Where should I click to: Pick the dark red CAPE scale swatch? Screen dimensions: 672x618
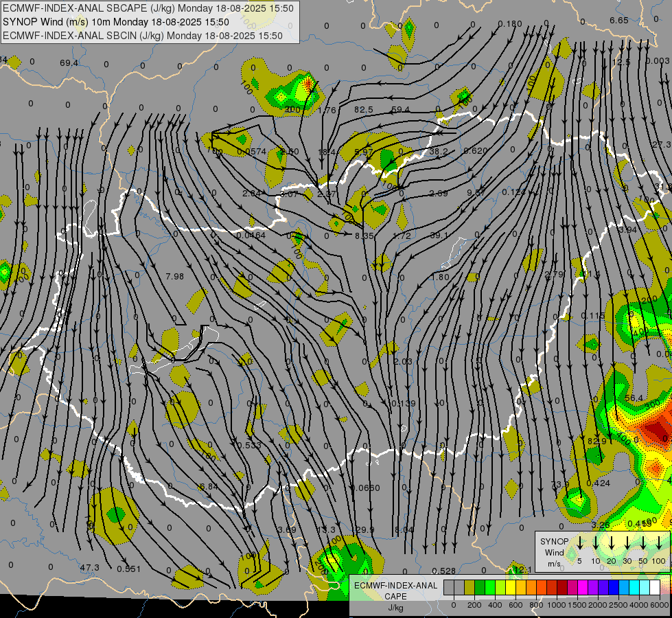click(562, 587)
